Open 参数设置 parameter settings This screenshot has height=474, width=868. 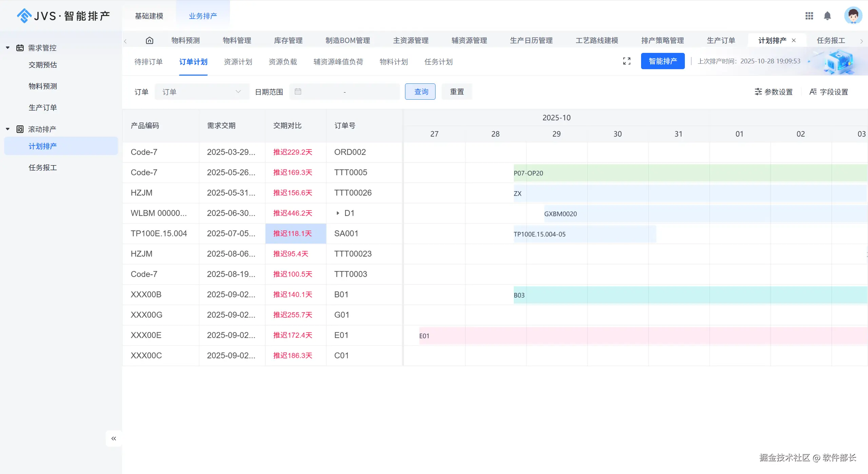pos(773,92)
